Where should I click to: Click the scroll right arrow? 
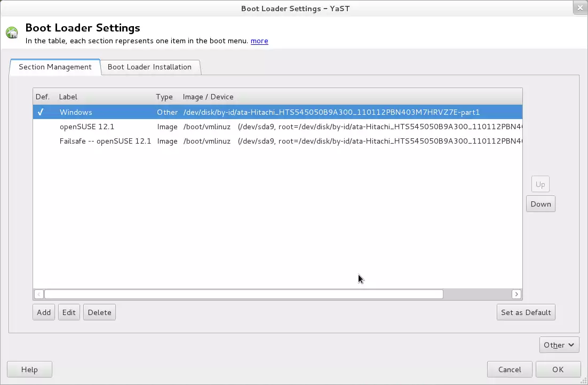click(516, 294)
